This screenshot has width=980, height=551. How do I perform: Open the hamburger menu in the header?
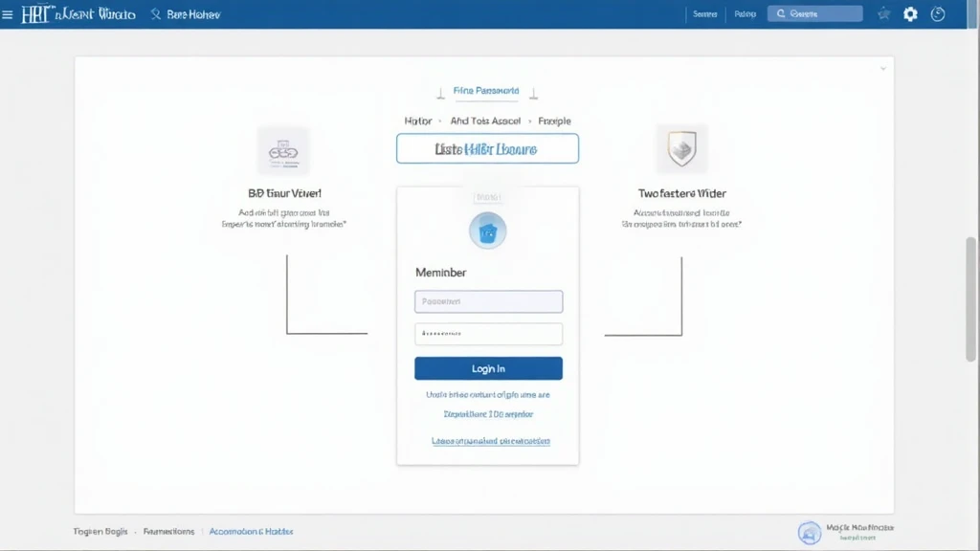tap(9, 14)
